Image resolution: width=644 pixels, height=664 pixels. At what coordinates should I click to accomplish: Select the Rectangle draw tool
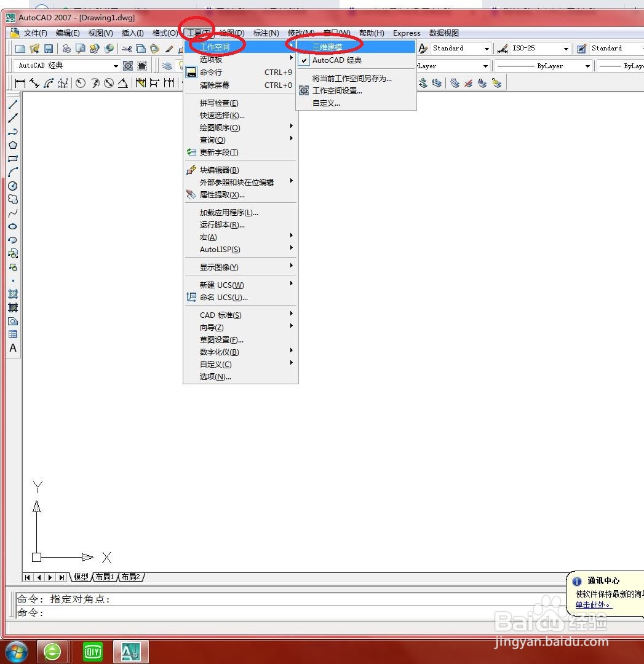click(13, 159)
